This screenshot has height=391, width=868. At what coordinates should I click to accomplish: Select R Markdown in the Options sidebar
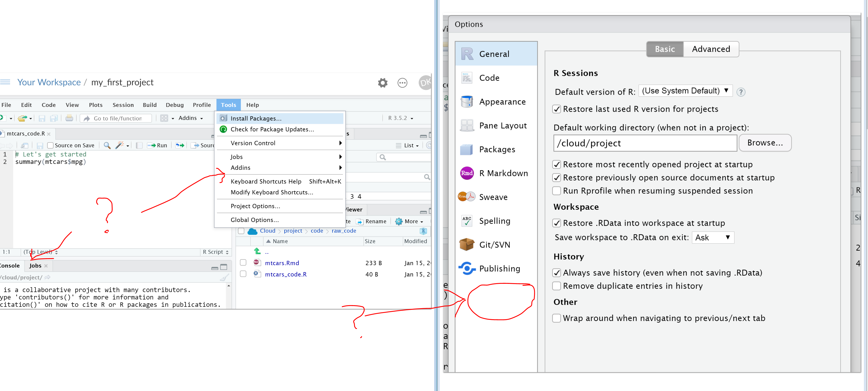(496, 173)
